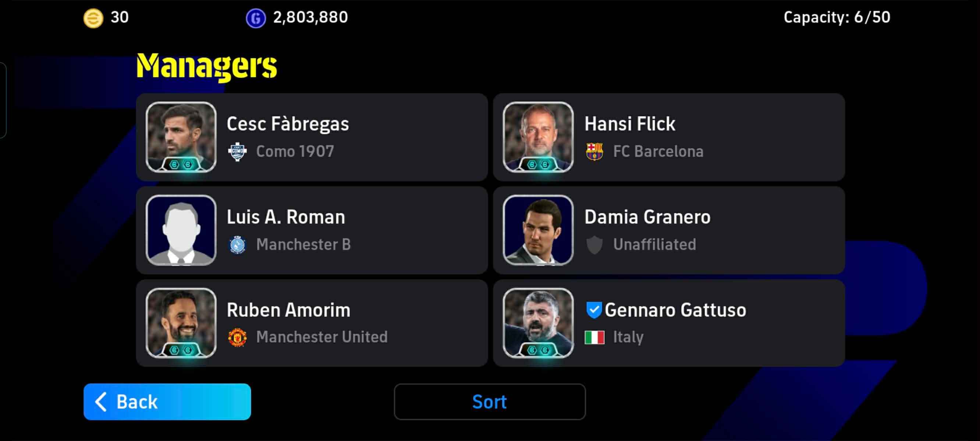Click the Manchester United club crest
This screenshot has height=441, width=980.
tap(237, 337)
